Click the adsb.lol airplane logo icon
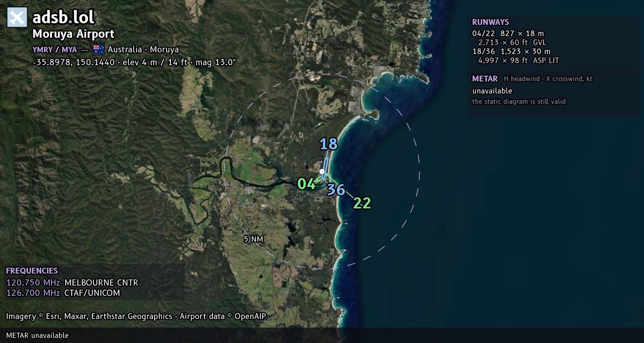 [17, 18]
